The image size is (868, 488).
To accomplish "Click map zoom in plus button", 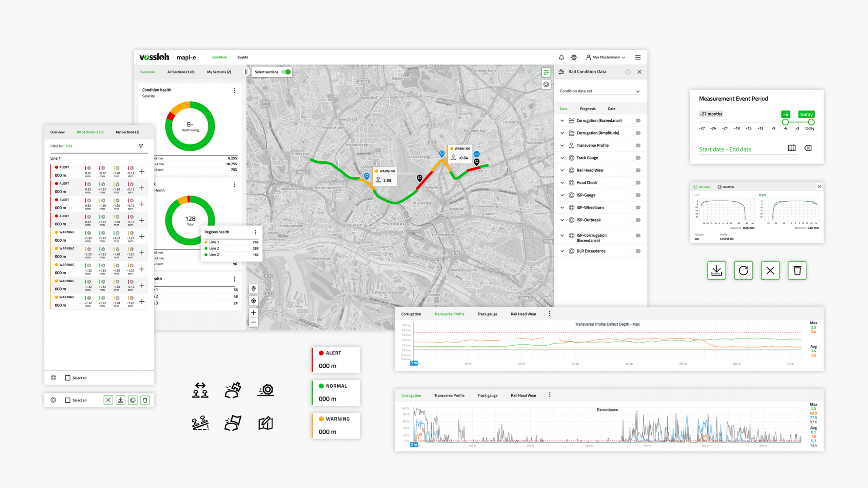I will point(253,312).
